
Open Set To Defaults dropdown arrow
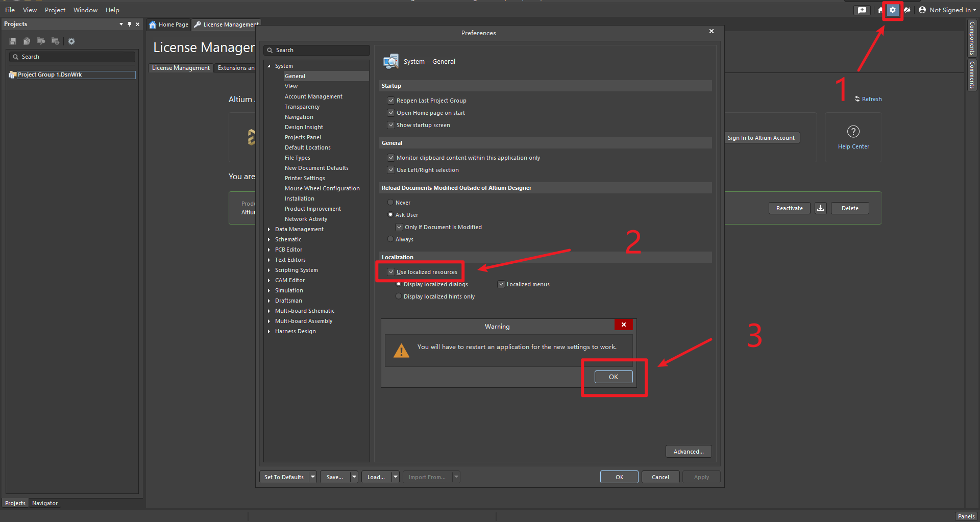click(313, 477)
